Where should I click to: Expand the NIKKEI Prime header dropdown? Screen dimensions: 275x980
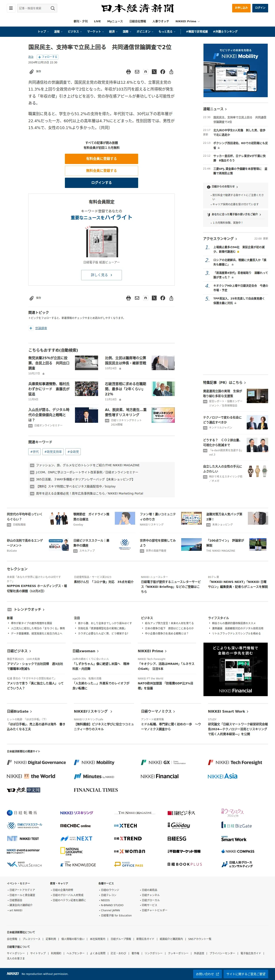point(187,21)
